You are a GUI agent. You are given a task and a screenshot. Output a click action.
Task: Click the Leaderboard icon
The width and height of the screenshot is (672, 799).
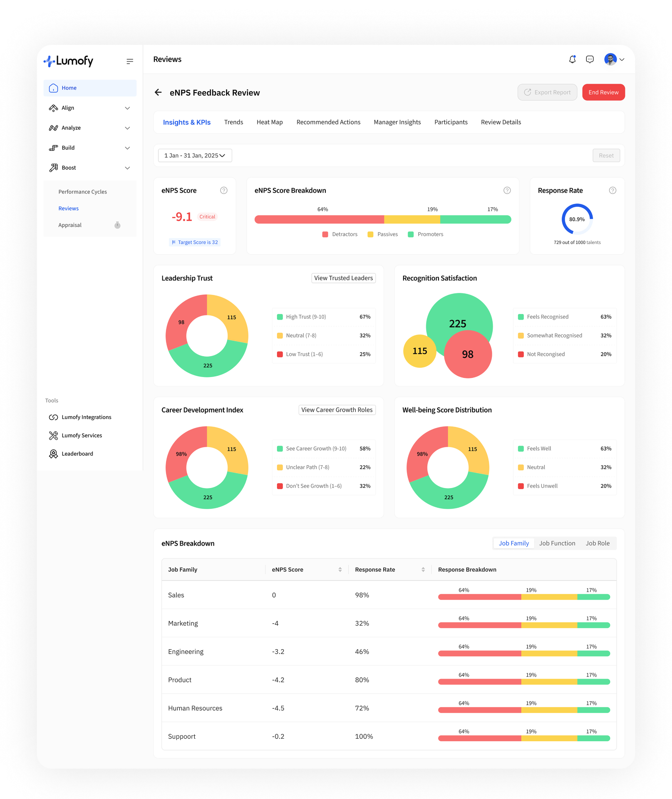click(53, 454)
